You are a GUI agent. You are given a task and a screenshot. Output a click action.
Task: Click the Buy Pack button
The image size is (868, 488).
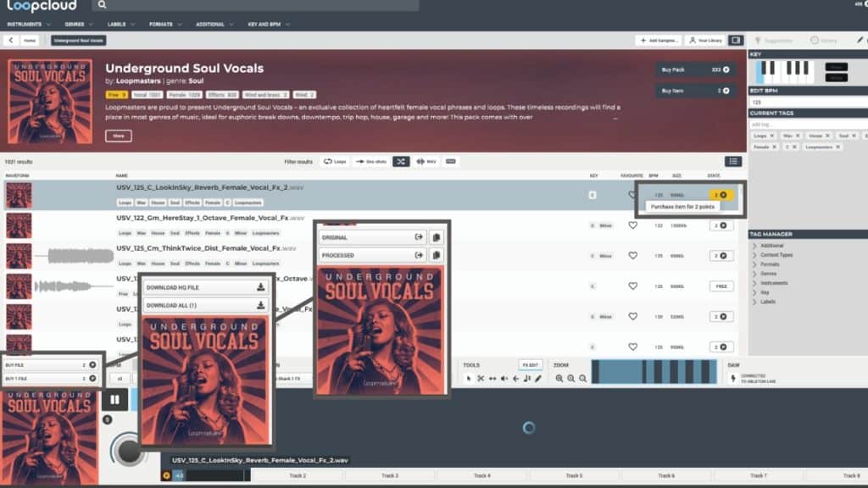tap(693, 69)
